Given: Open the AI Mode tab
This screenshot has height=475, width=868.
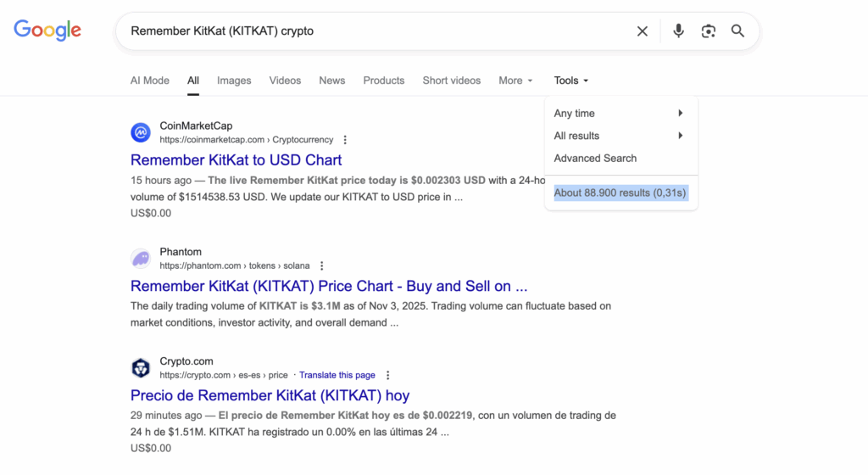Looking at the screenshot, I should (150, 81).
